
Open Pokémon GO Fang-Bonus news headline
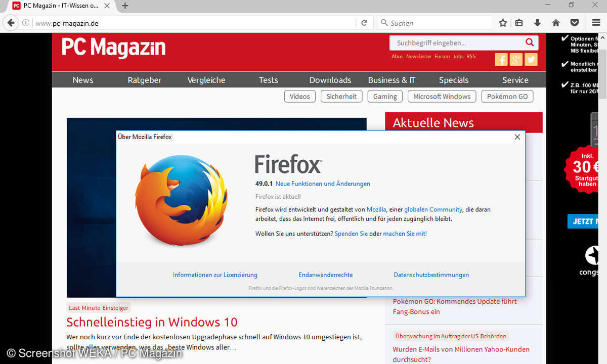(455, 306)
